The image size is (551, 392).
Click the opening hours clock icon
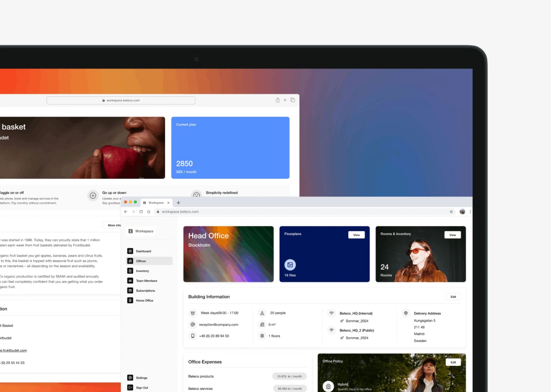point(193,313)
